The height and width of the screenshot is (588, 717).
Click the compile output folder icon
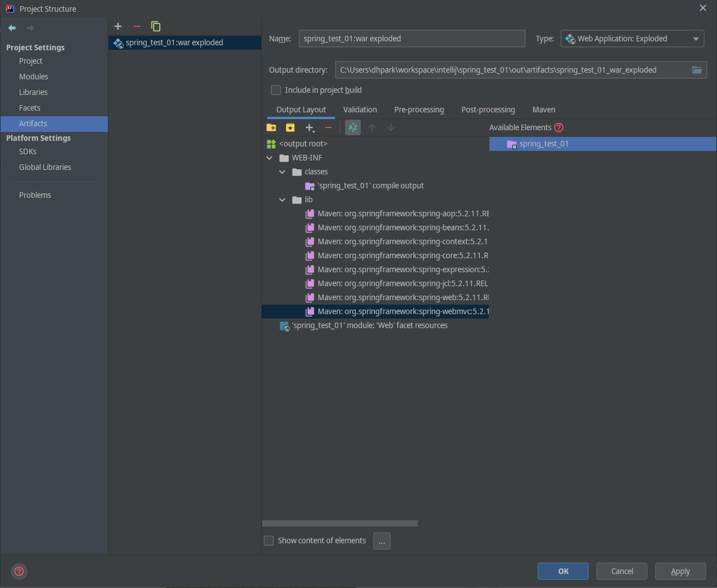click(x=310, y=186)
